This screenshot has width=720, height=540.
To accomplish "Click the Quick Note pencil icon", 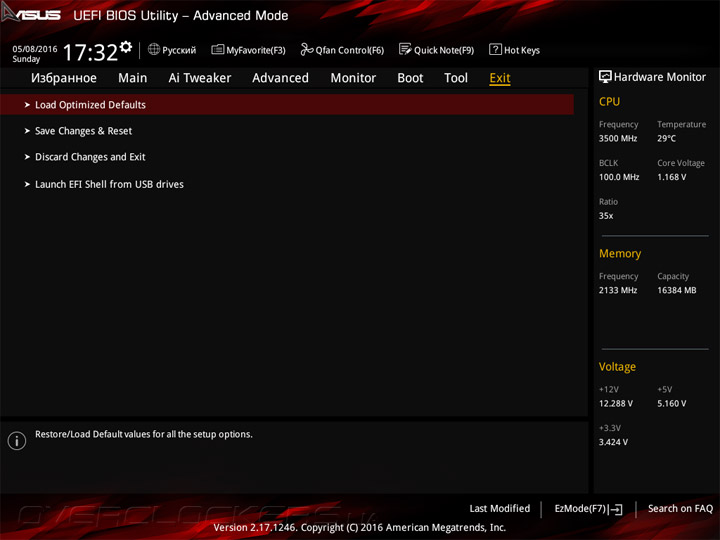I will [x=405, y=49].
